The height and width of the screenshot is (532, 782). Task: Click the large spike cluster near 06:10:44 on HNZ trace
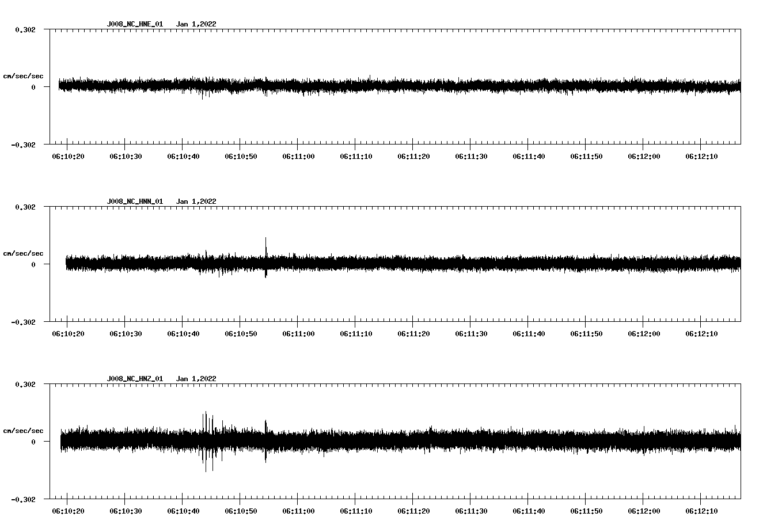(206, 426)
